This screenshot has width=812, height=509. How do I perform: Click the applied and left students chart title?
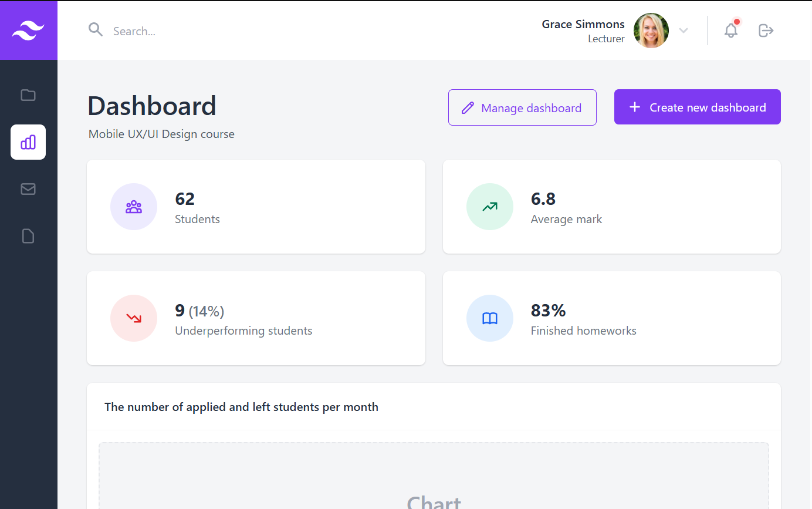pos(241,407)
